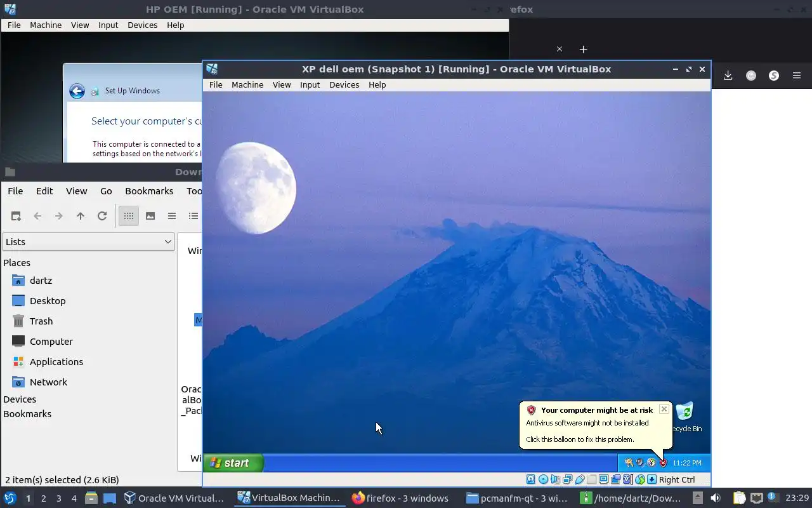
Task: Select Trash in Places sidebar
Action: coord(41,321)
